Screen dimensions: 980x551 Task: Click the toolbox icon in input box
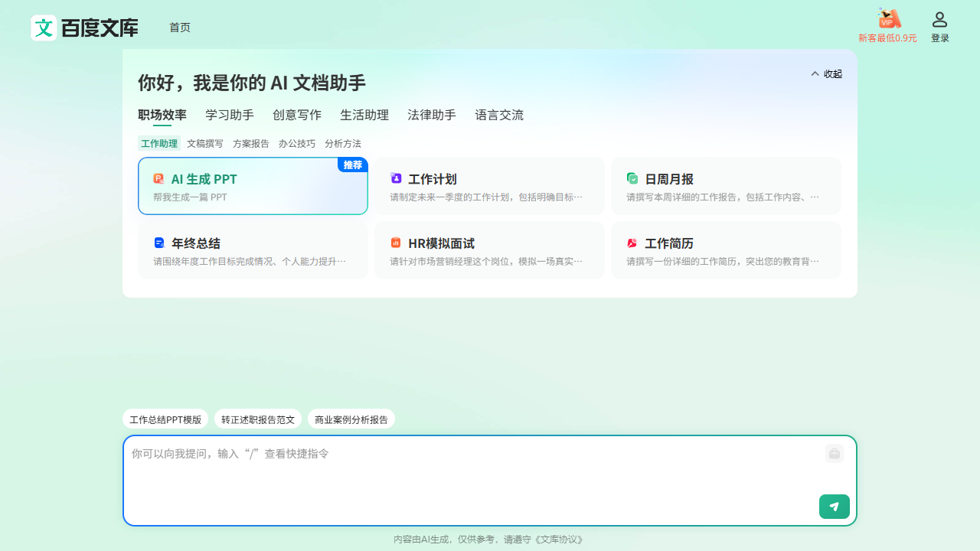[x=835, y=454]
